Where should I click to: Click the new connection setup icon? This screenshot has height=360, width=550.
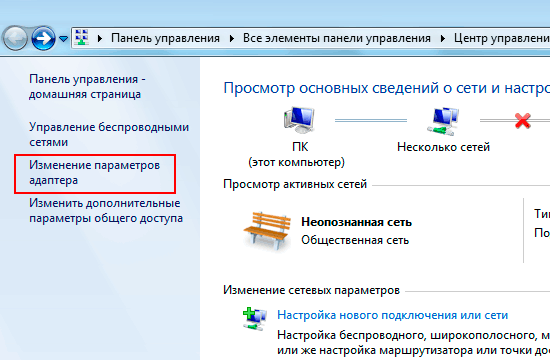pos(255,319)
